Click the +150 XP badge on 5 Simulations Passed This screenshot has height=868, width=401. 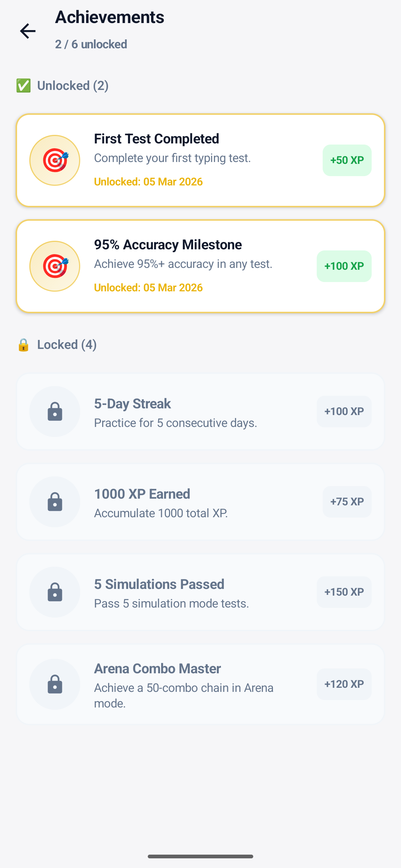click(x=344, y=592)
